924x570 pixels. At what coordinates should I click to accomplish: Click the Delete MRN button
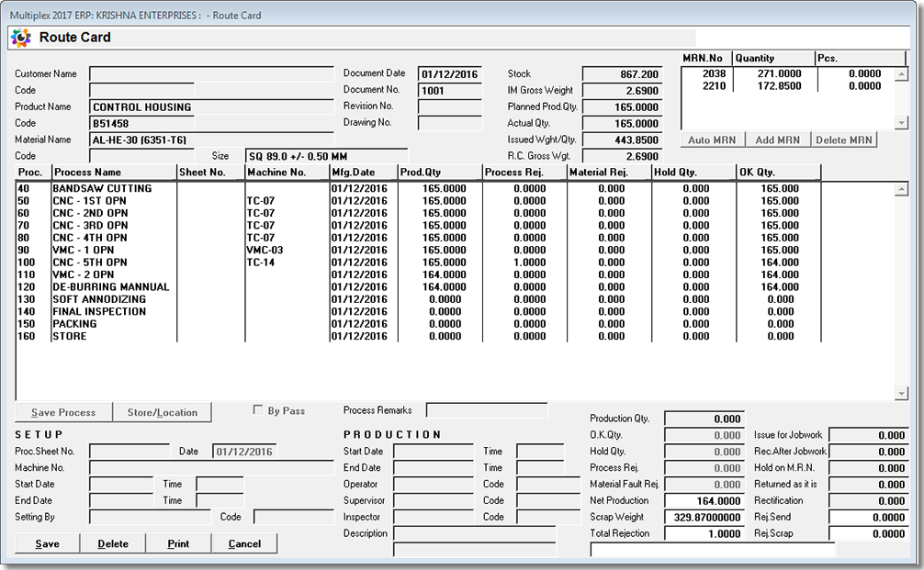pos(845,140)
